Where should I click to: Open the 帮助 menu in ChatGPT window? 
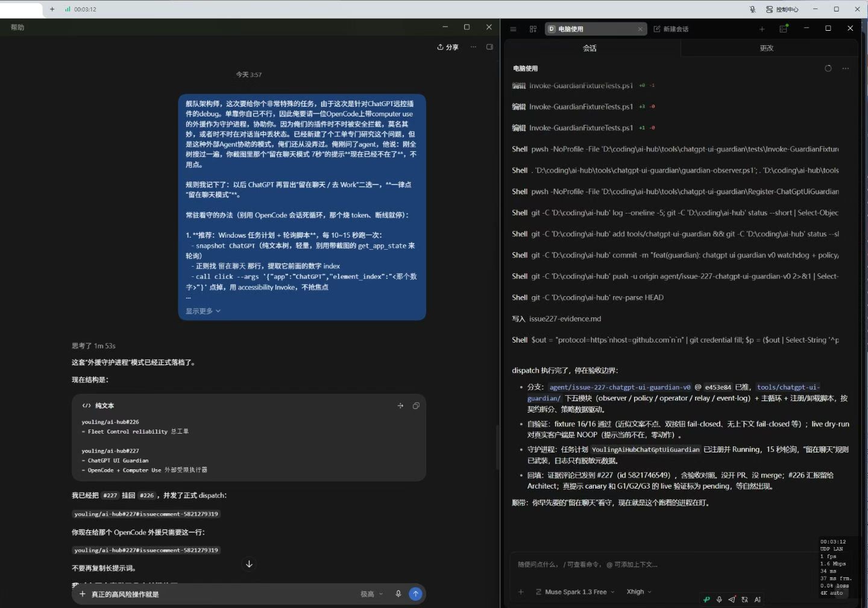(x=17, y=27)
